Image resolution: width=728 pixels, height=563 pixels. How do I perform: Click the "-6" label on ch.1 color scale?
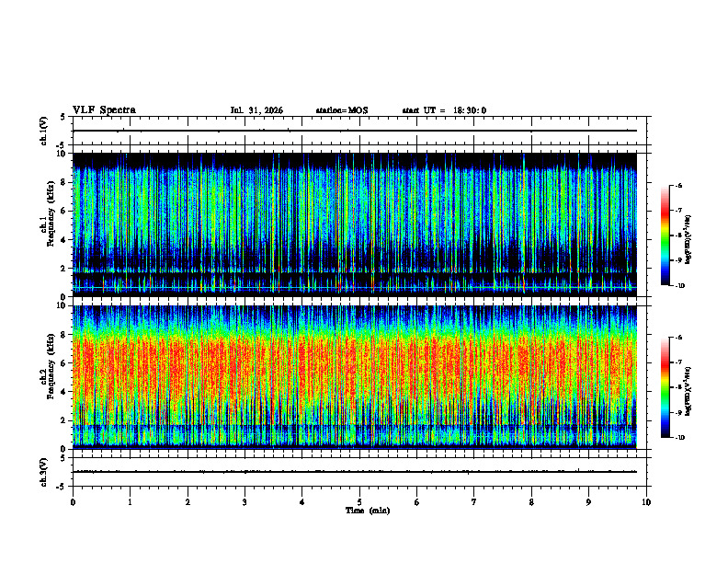[678, 185]
